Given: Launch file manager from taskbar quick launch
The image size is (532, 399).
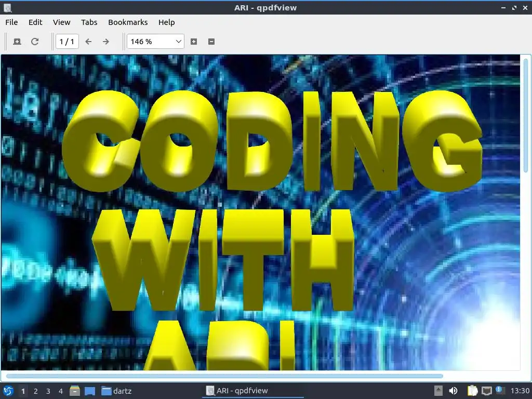Looking at the screenshot, I should click(x=75, y=391).
